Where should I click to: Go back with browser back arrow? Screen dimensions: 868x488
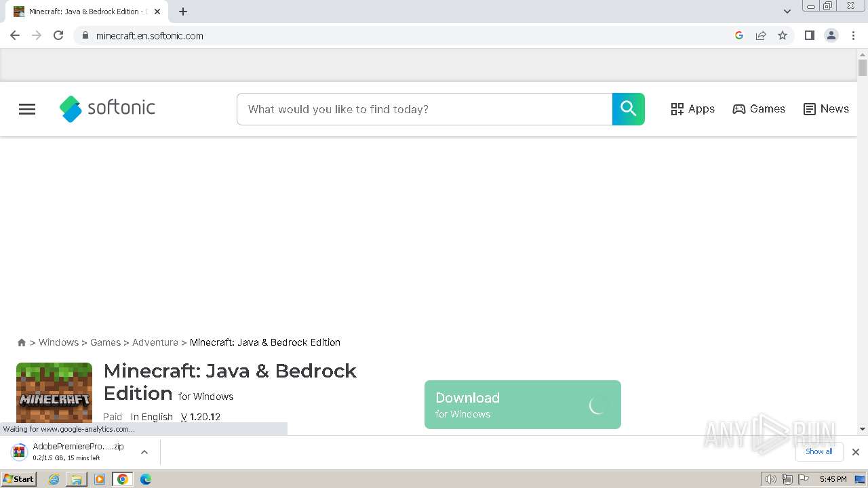tap(15, 35)
